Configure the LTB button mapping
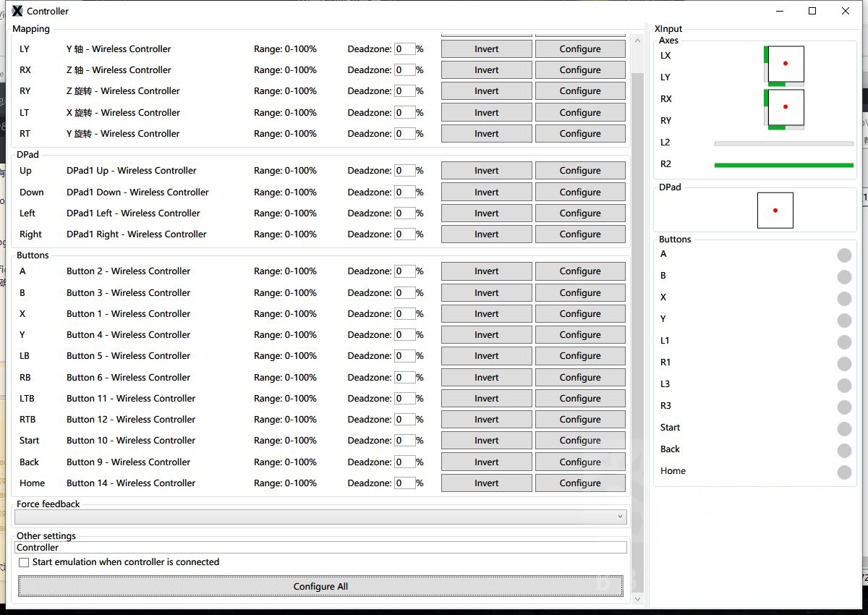 coord(580,399)
